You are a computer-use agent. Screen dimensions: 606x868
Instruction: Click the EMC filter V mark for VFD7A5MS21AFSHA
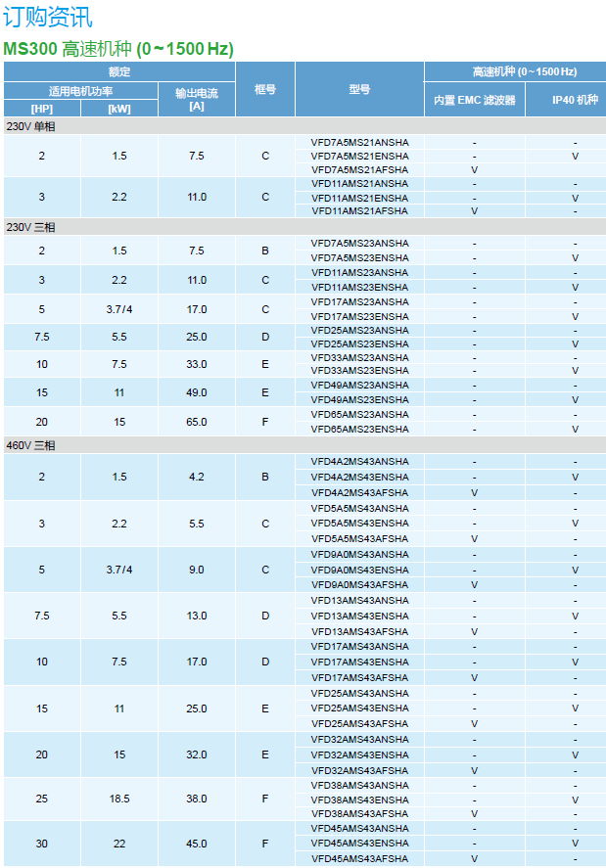475,169
